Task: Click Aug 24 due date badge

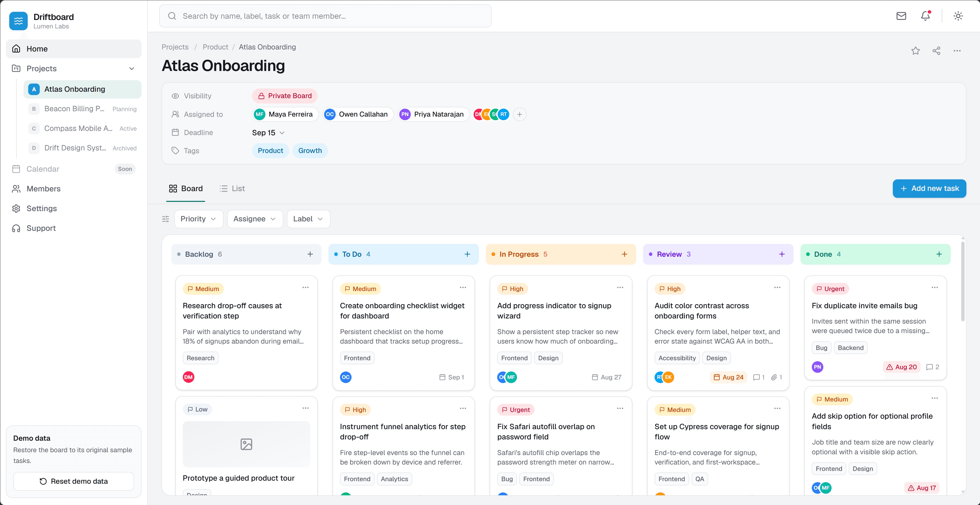Action: pos(728,377)
